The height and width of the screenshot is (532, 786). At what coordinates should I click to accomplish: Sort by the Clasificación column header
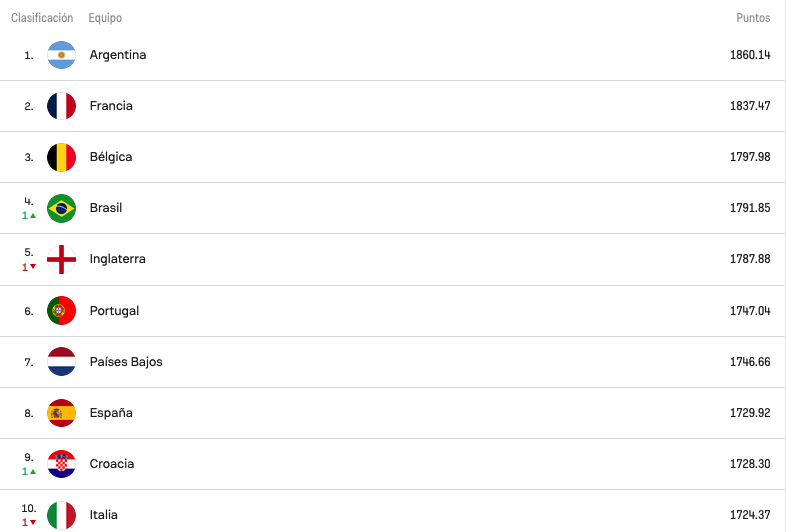pos(42,18)
